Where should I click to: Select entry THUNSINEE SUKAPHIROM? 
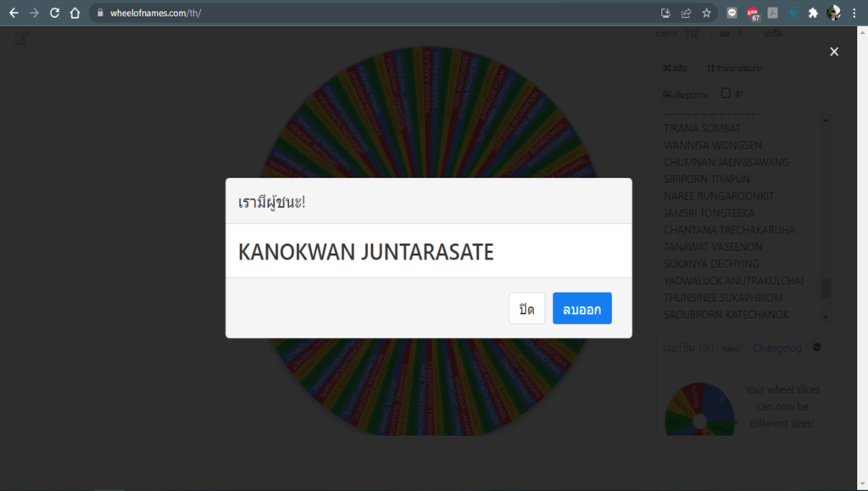coord(723,298)
